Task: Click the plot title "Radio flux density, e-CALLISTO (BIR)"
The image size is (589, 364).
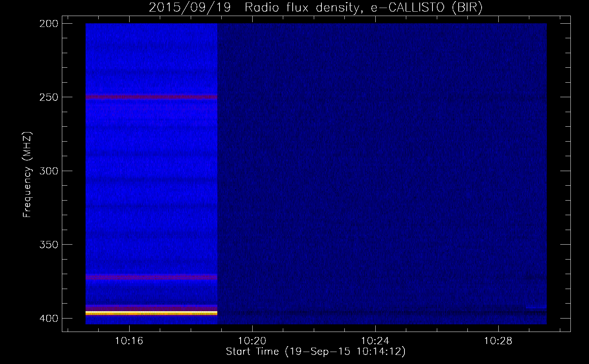Action: coord(363,8)
